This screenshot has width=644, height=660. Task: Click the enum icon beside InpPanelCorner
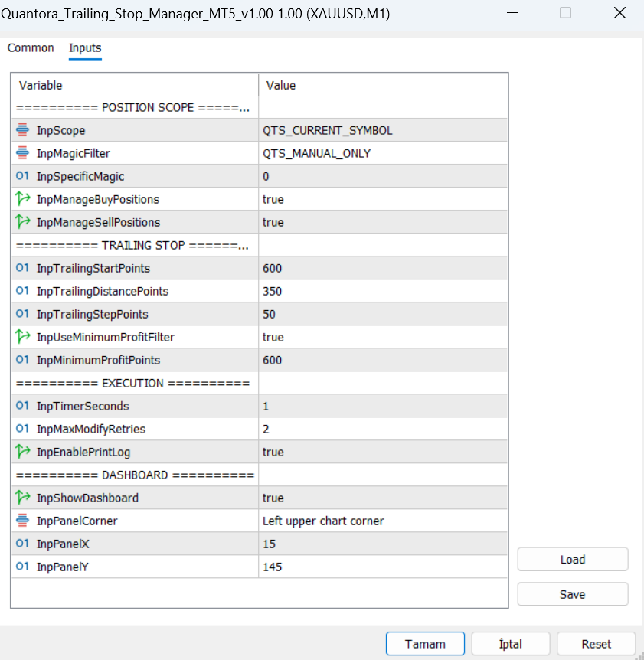22,520
